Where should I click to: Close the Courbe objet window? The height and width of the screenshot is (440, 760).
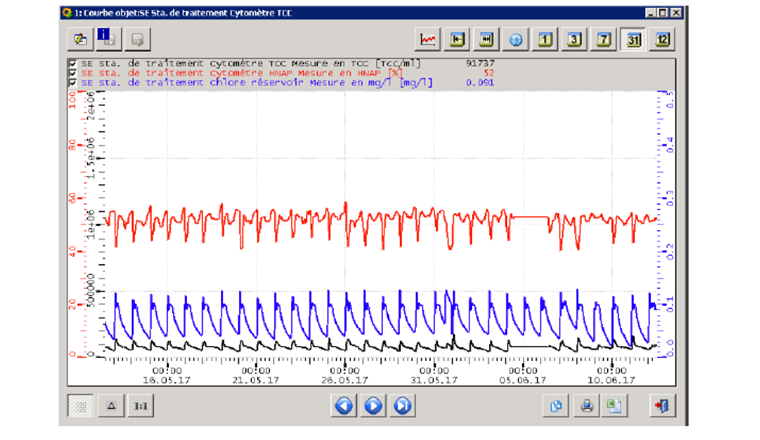(x=676, y=13)
